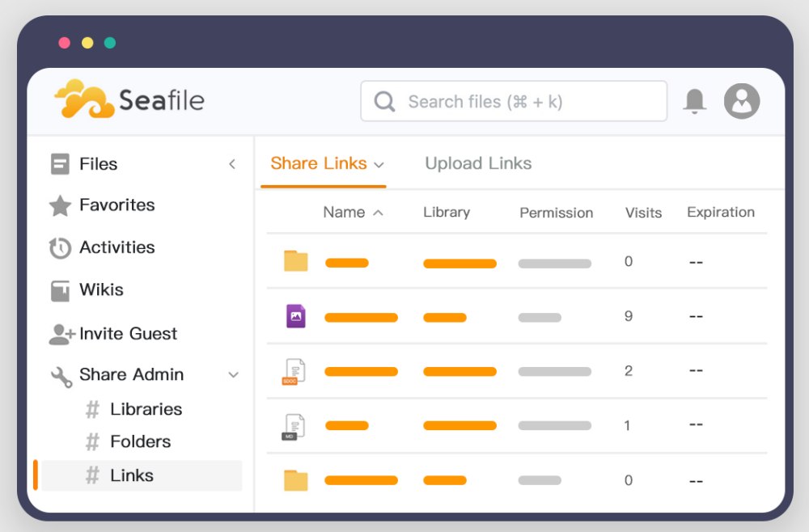Open the notification bell
Image resolution: width=809 pixels, height=532 pixels.
pos(693,99)
